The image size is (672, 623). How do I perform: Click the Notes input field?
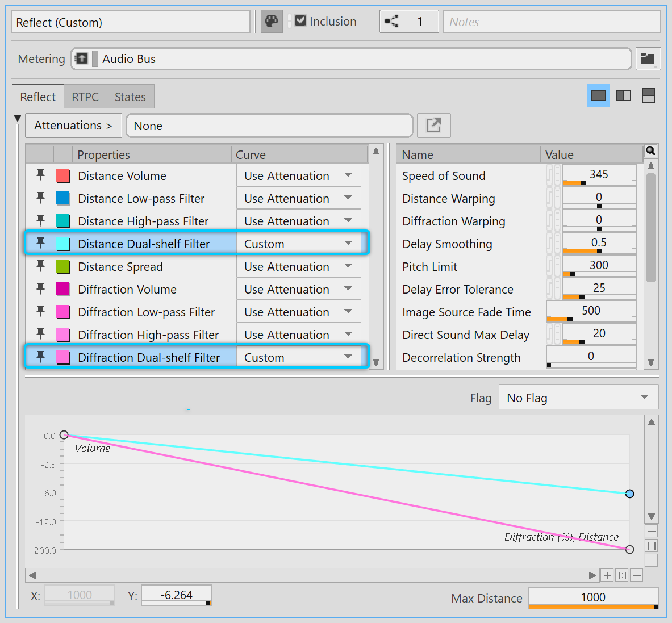pos(551,22)
